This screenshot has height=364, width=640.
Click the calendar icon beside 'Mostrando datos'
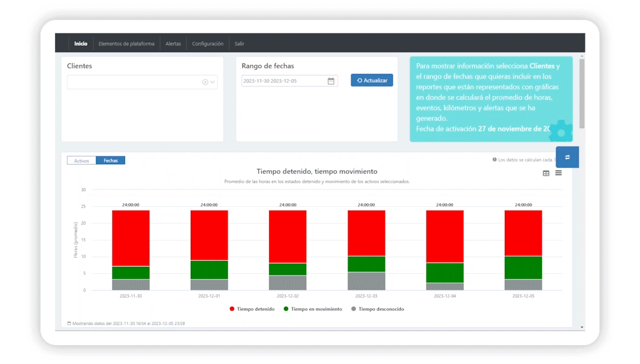69,323
